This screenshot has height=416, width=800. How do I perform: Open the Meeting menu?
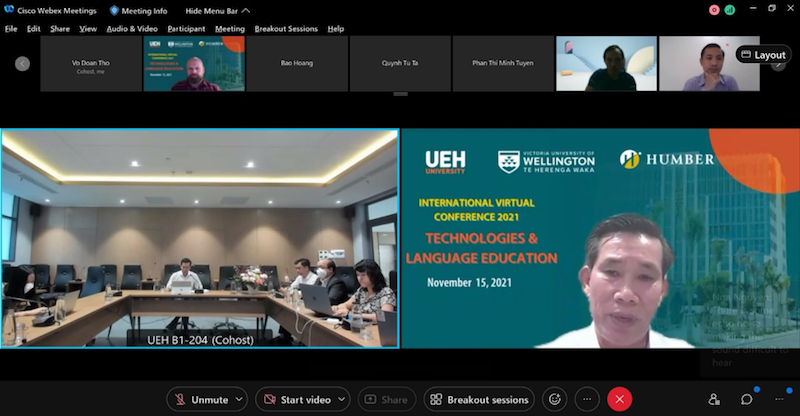coord(230,29)
